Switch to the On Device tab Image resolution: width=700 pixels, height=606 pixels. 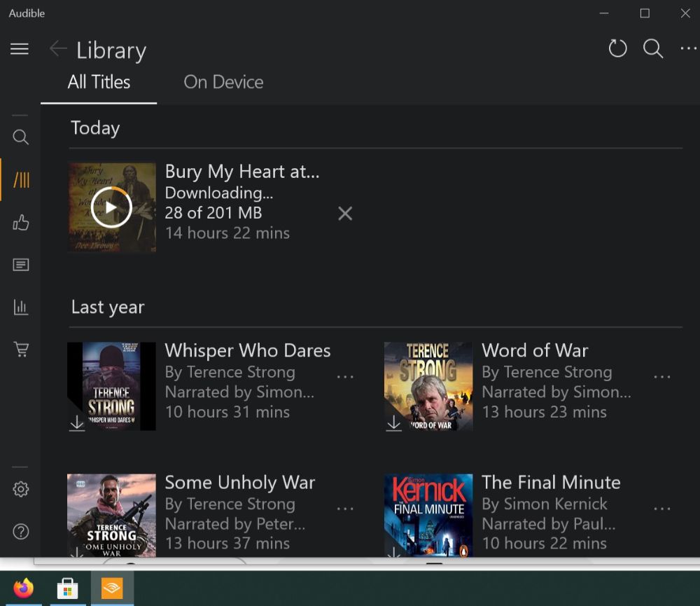pyautogui.click(x=224, y=82)
